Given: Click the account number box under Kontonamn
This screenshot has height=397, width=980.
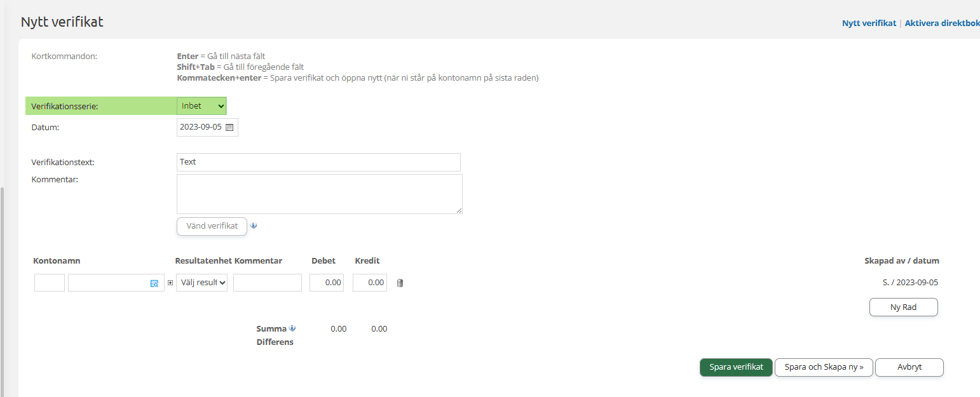Looking at the screenshot, I should coord(50,283).
